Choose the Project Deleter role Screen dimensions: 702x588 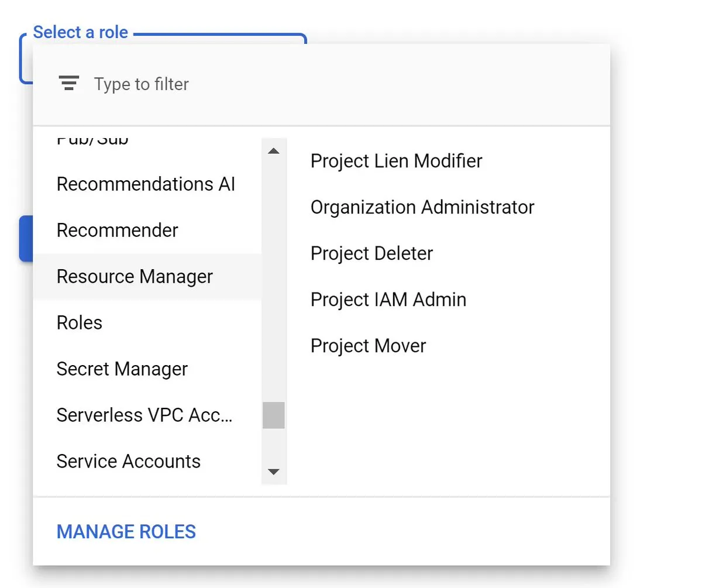(x=371, y=253)
